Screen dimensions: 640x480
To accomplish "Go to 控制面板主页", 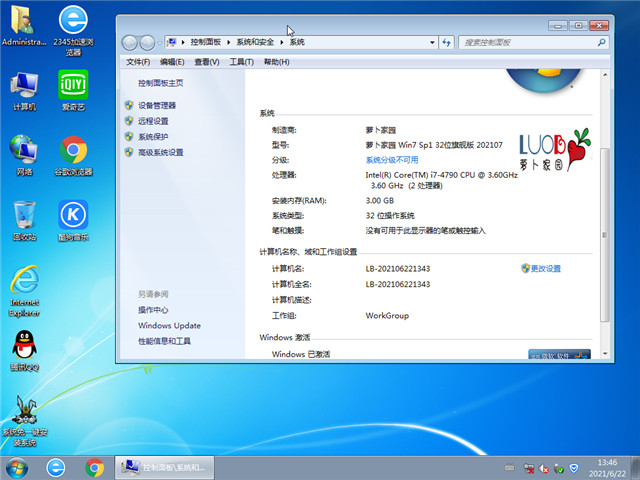I will click(x=160, y=83).
